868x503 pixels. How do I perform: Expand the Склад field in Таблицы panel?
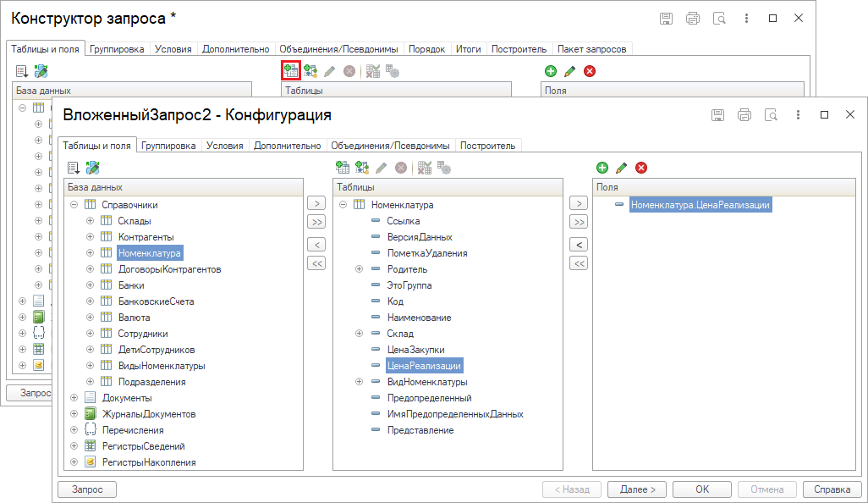click(x=359, y=333)
